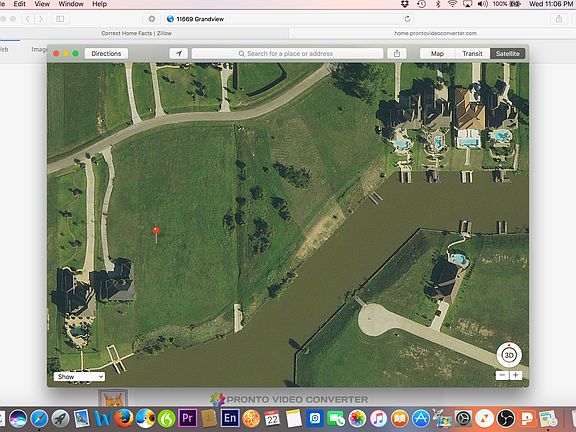Open the Window menu

71,4
